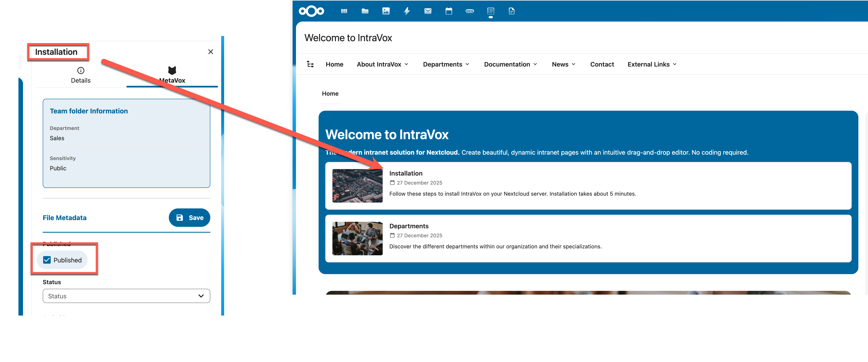Open the Mail envelope icon
868x362 pixels.
click(428, 11)
